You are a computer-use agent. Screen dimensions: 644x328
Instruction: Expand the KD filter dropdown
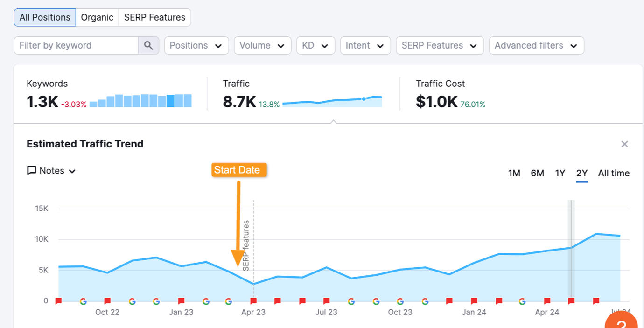[315, 45]
